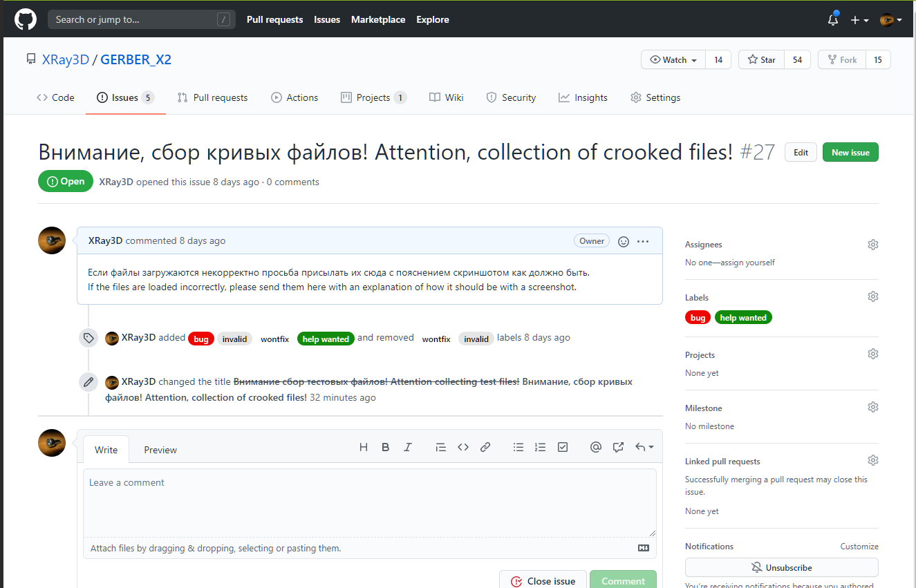Click the bug label in sidebar

698,318
